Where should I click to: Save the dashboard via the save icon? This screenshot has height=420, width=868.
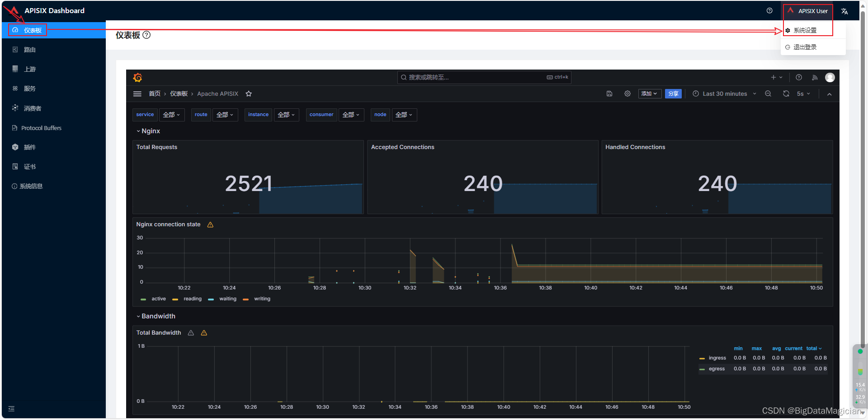(x=609, y=93)
